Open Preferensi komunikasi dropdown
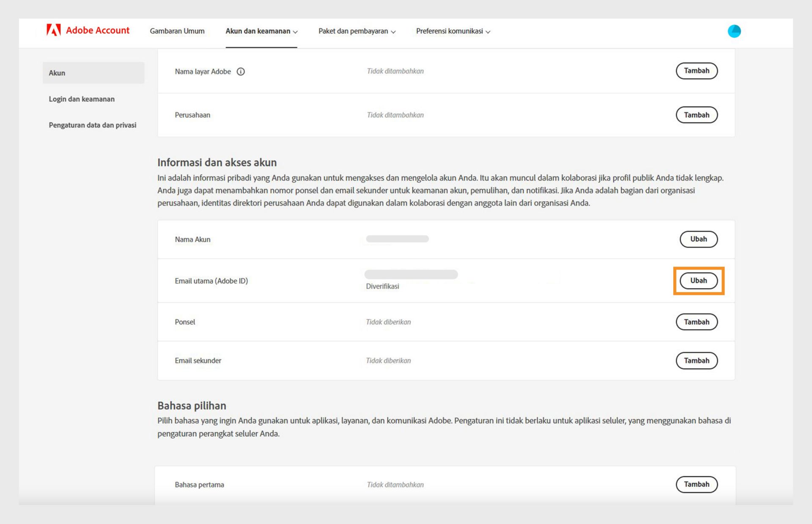 click(453, 31)
